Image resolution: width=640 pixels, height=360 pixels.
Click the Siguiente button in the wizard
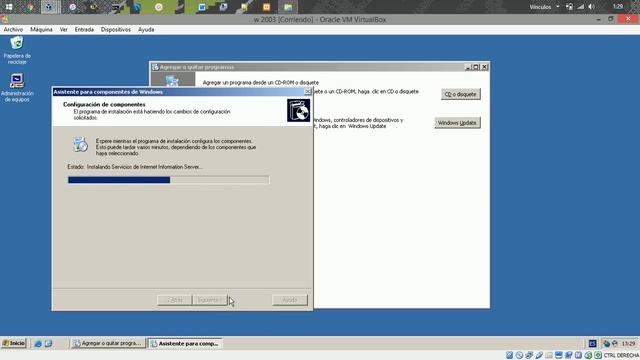[x=209, y=300]
